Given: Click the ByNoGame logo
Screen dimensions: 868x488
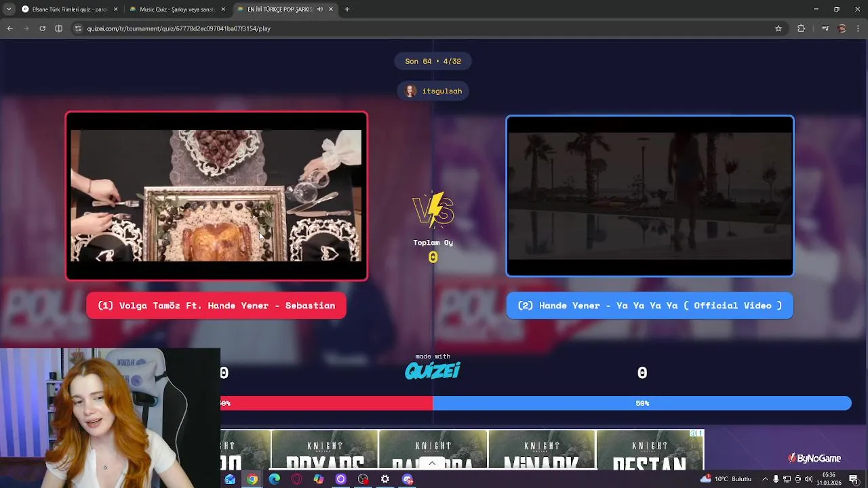Looking at the screenshot, I should click(814, 458).
